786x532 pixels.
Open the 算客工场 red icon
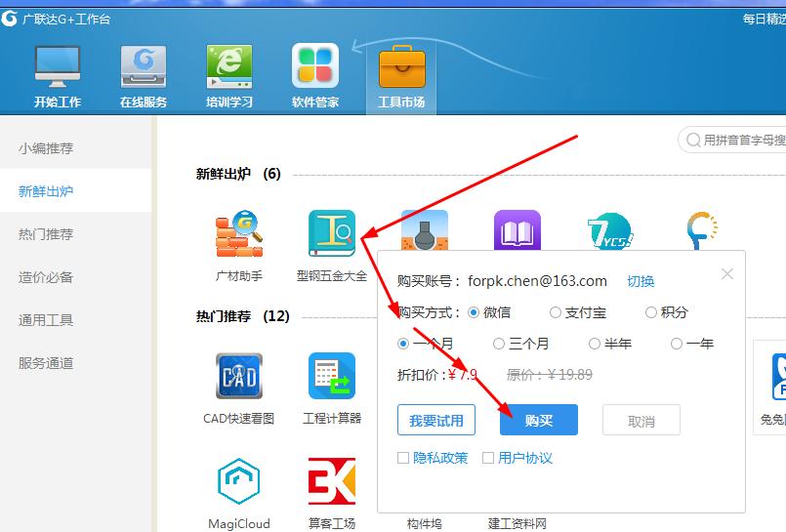tap(332, 481)
